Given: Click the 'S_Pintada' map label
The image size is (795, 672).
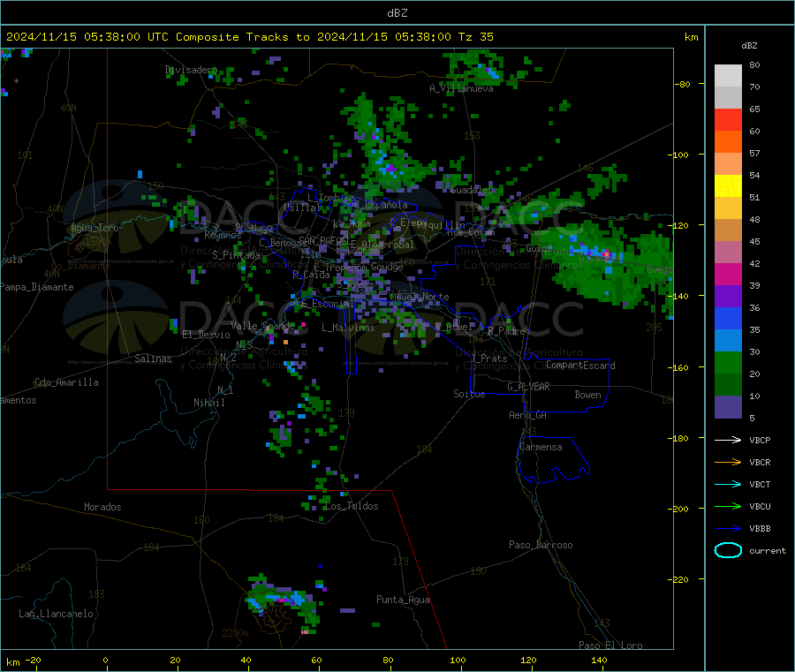Looking at the screenshot, I should coord(236,255).
